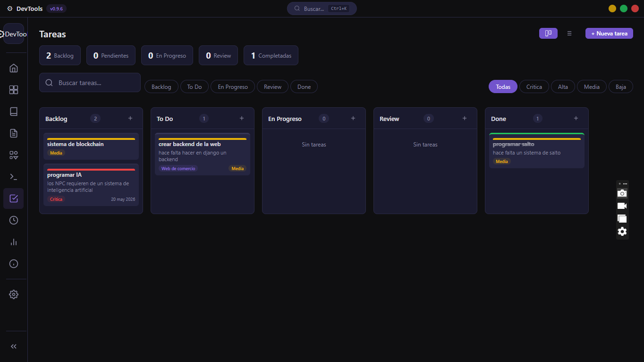Viewport: 644px width, 362px height.
Task: Click the 20 may 2026 due date
Action: (x=123, y=199)
